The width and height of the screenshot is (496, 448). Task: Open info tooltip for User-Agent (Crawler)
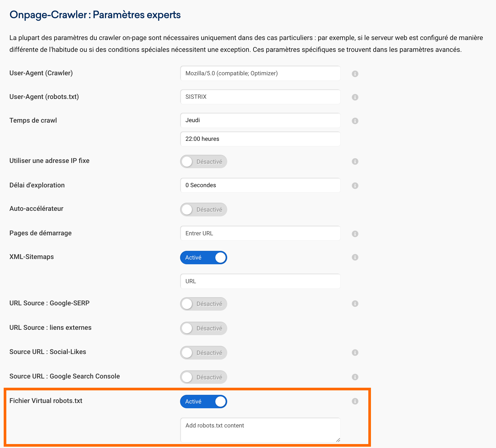(x=355, y=73)
